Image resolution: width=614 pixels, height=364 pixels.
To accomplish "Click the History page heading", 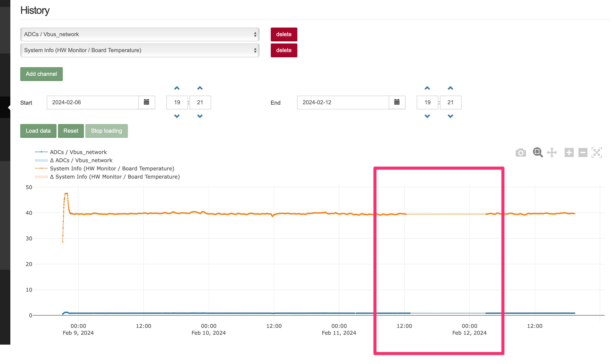I will tap(35, 10).
